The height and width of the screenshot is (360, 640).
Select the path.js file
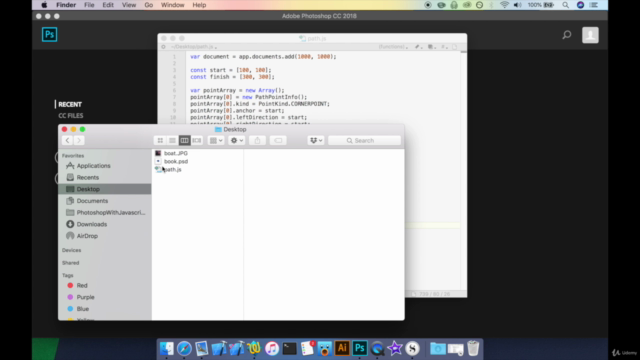pos(172,169)
